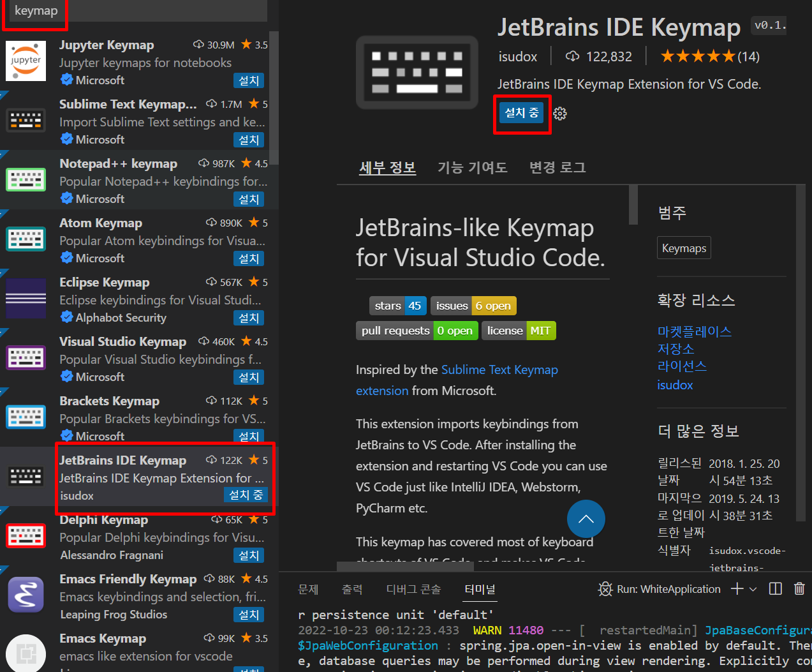Add a new terminal with plus icon

tap(737, 589)
